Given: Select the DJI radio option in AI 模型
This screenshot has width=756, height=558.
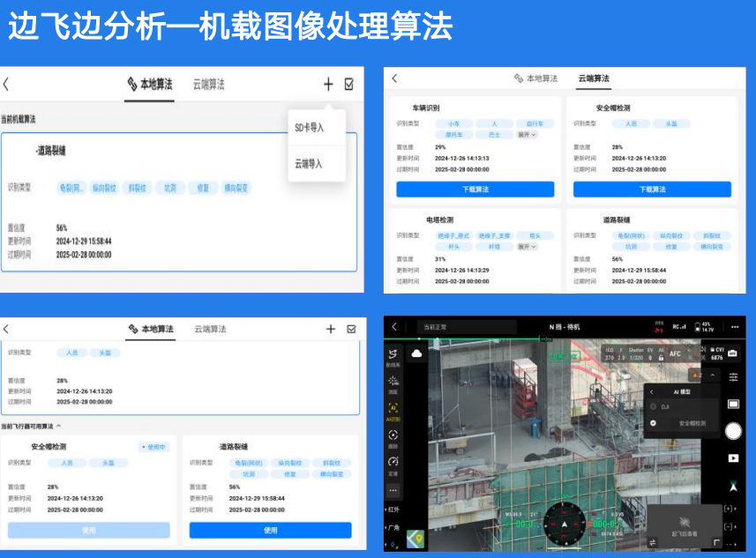Looking at the screenshot, I should (x=654, y=406).
